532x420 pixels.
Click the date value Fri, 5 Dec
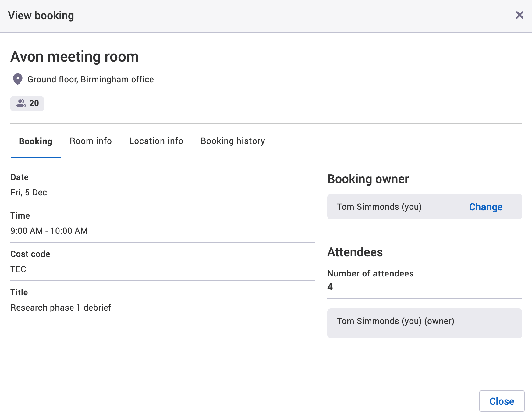29,193
